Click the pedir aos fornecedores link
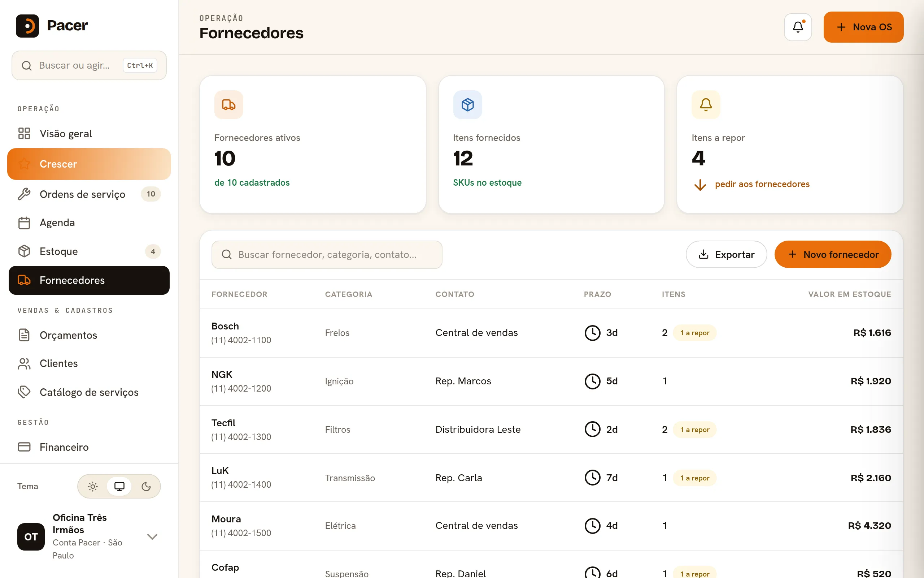Viewport: 924px width, 578px height. [x=762, y=184]
